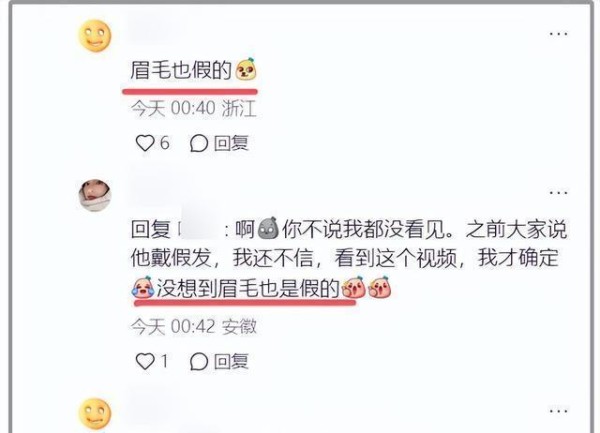Click the reply bubble icon under the Zhejiang comment
The width and height of the screenshot is (600, 433).
(199, 144)
